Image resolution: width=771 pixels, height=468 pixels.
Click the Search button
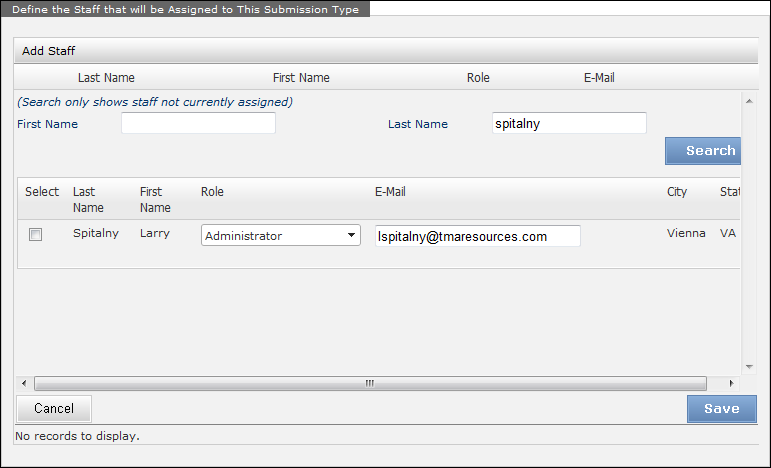coord(703,151)
